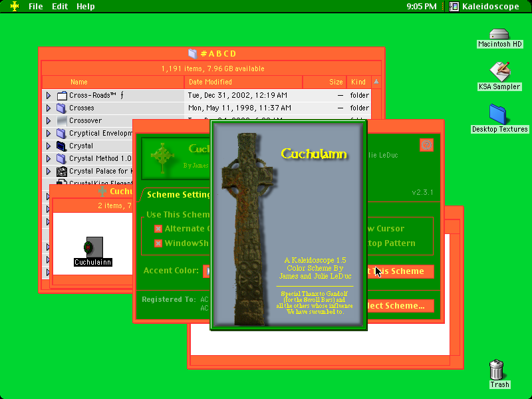
Task: Click the Cross-Roads folder icon
Action: pos(62,95)
